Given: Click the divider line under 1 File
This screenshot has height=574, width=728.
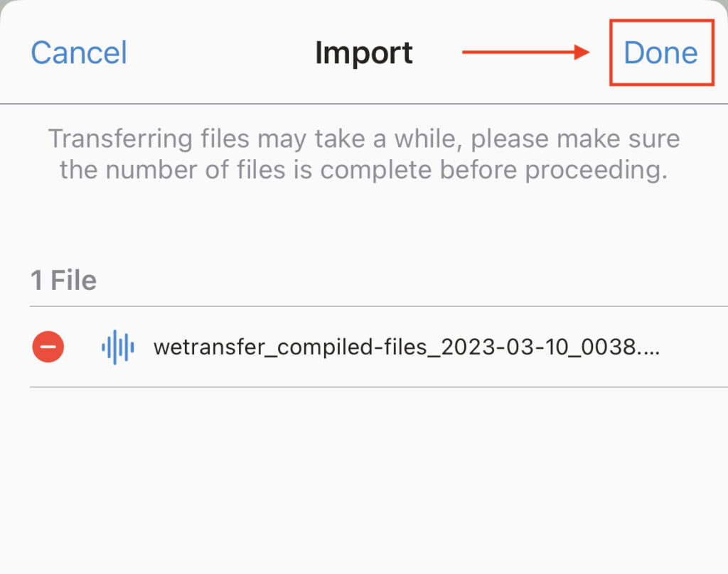Looking at the screenshot, I should click(x=379, y=306).
